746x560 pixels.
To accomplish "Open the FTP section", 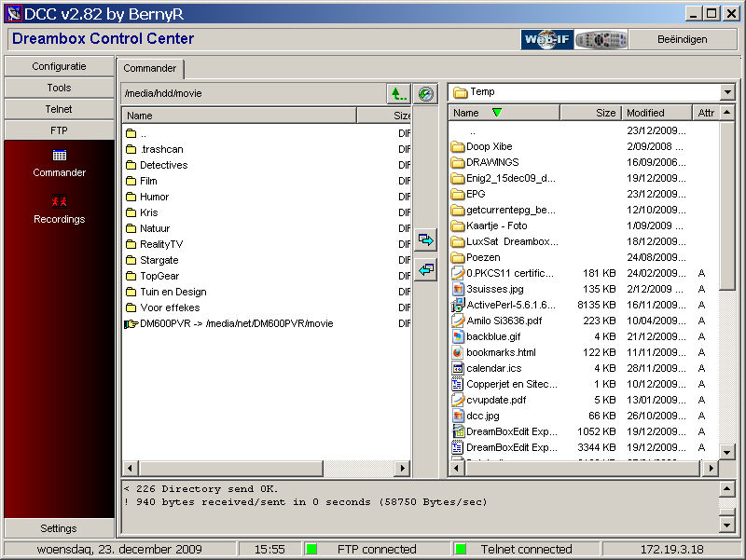I will [x=60, y=130].
